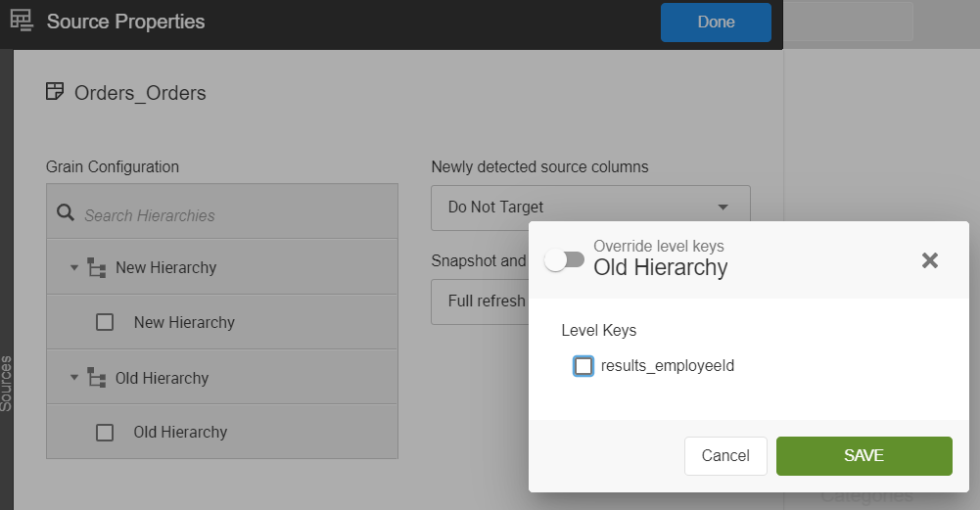980x510 pixels.
Task: Click the Old Hierarchy tree icon
Action: pos(97,378)
